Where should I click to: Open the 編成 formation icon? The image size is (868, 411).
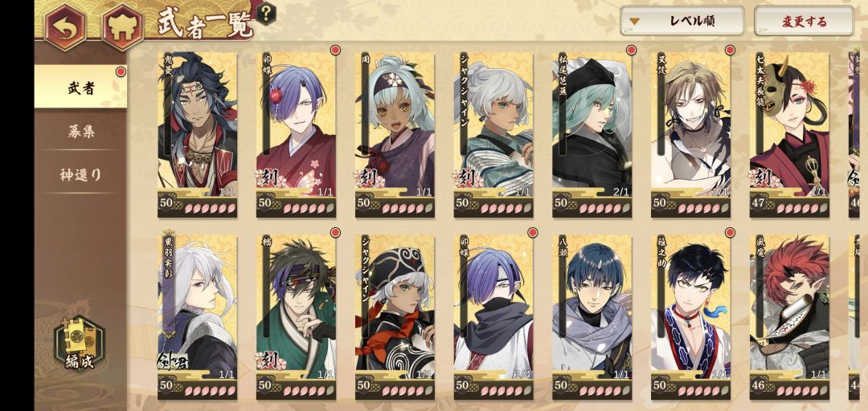(79, 344)
